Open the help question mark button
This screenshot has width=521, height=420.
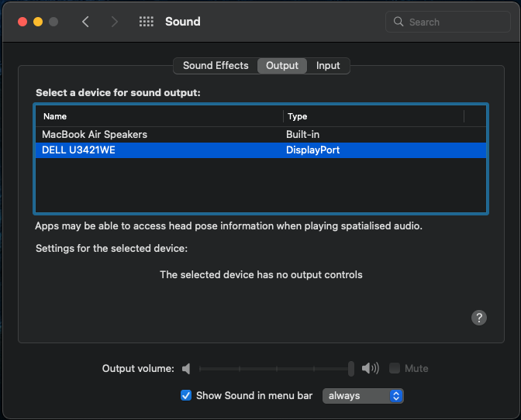tap(479, 318)
